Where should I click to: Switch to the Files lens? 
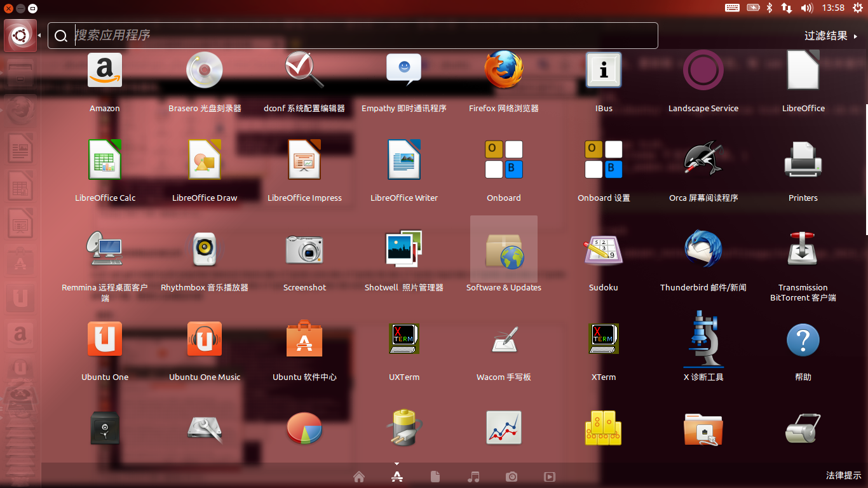coord(435,477)
